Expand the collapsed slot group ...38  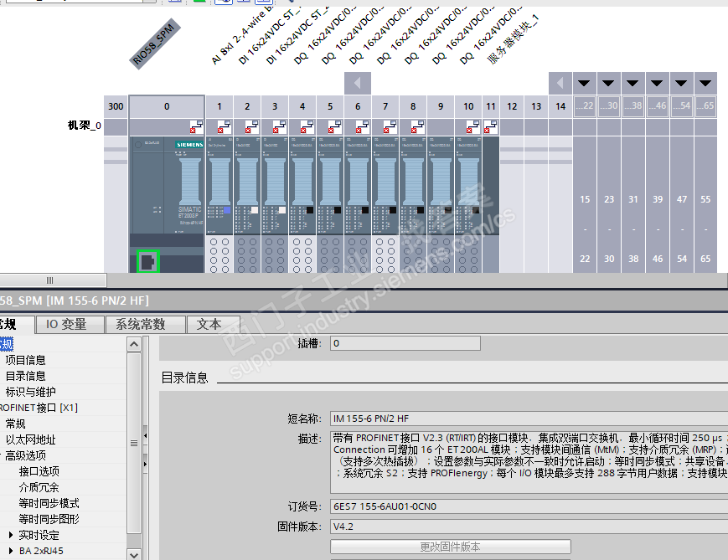[632, 83]
